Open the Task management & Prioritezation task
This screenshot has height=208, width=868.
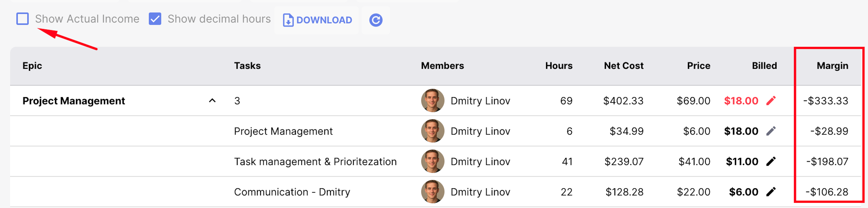315,161
